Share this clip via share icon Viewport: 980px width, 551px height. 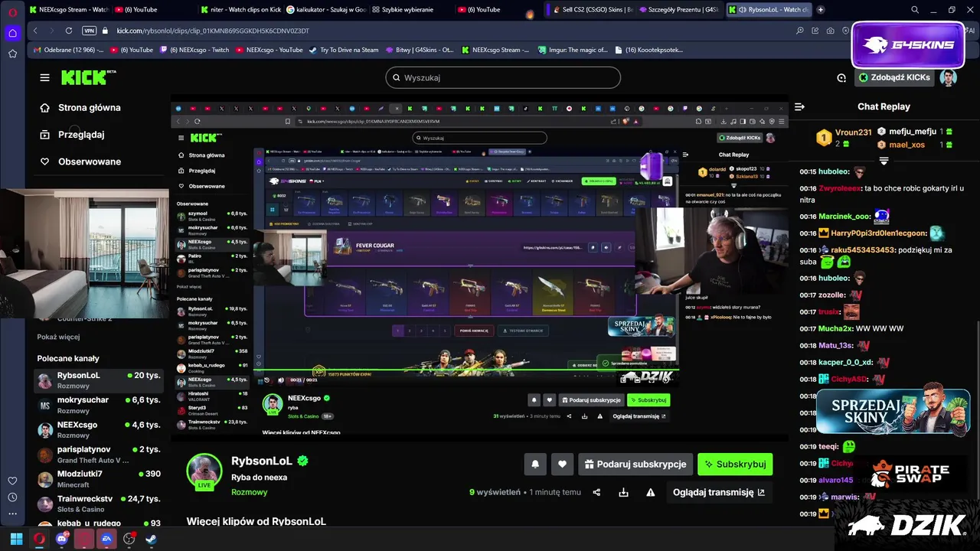click(597, 492)
